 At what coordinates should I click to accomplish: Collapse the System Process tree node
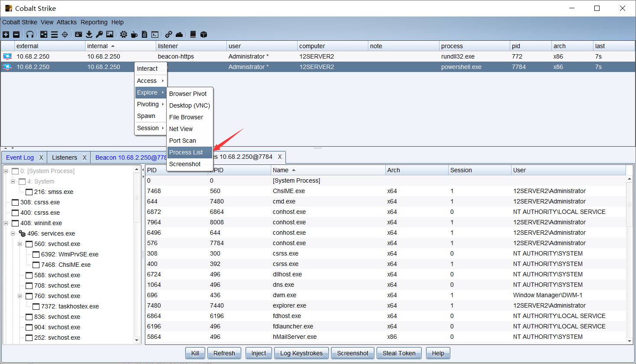click(x=6, y=171)
